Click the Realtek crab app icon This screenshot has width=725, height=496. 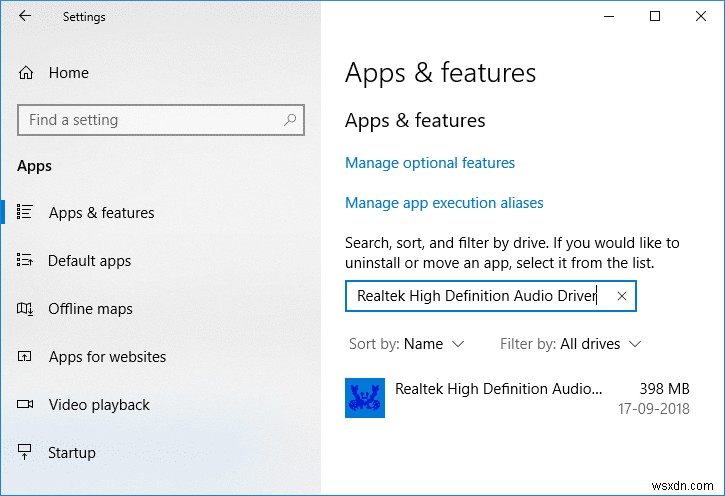(x=364, y=398)
